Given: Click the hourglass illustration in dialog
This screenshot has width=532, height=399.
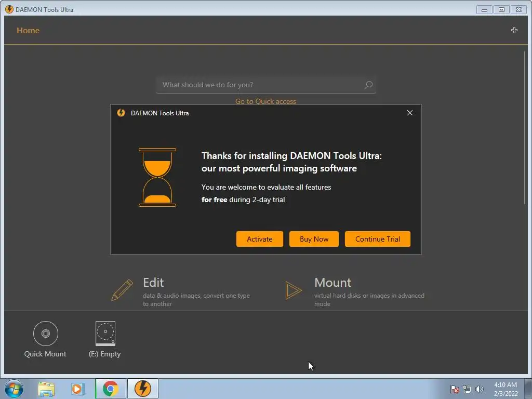Looking at the screenshot, I should pyautogui.click(x=157, y=177).
